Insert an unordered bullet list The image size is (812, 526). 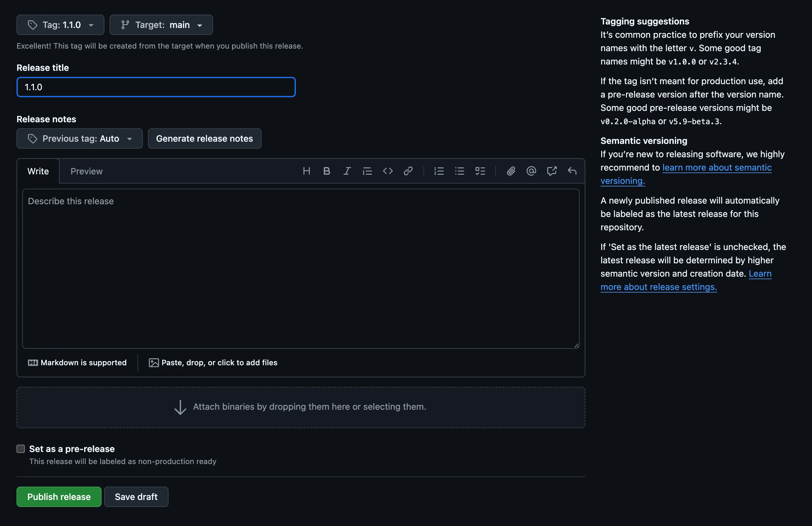point(459,171)
